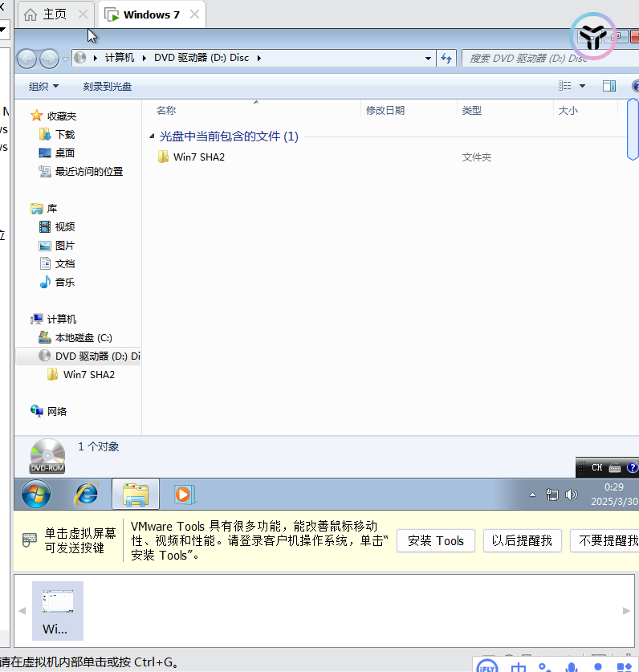Click the disc icon in the address bar
Image resolution: width=639 pixels, height=672 pixels.
click(x=80, y=58)
